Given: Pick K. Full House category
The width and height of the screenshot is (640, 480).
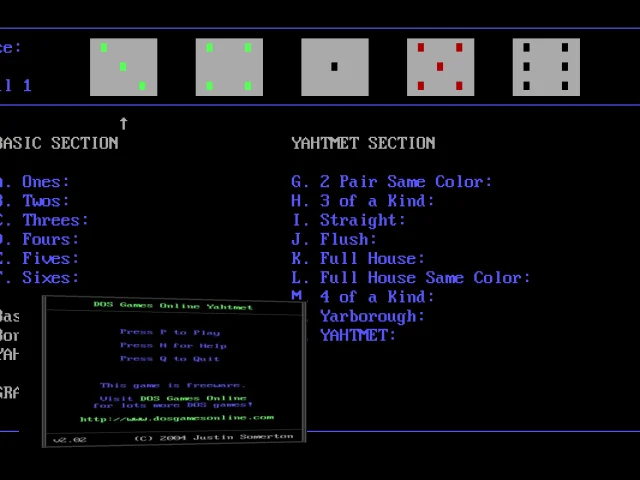Looking at the screenshot, I should click(x=358, y=258).
